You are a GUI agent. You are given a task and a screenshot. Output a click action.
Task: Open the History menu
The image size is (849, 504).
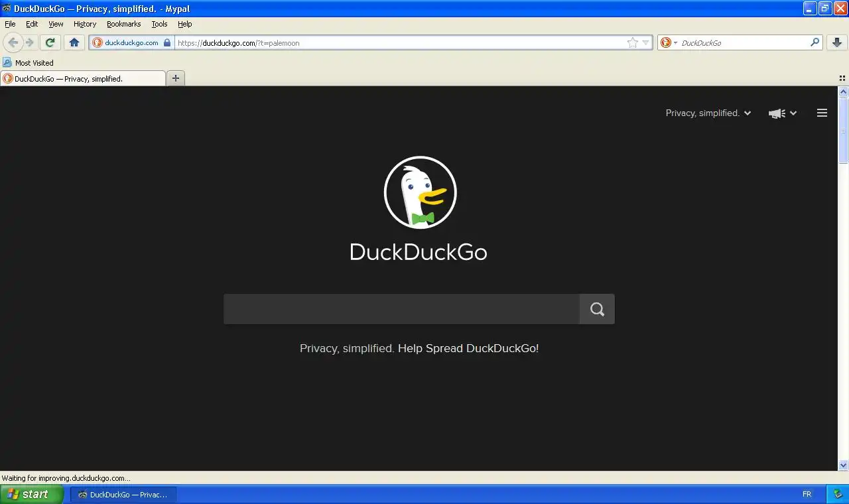85,24
